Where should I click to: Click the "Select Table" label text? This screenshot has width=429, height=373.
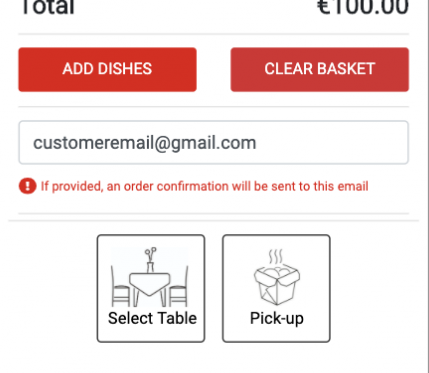pyautogui.click(x=152, y=318)
